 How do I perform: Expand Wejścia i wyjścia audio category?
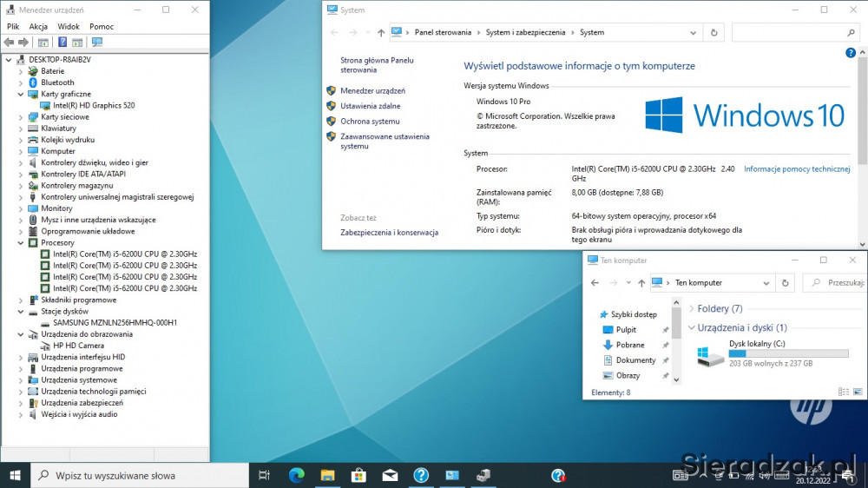pyautogui.click(x=21, y=414)
